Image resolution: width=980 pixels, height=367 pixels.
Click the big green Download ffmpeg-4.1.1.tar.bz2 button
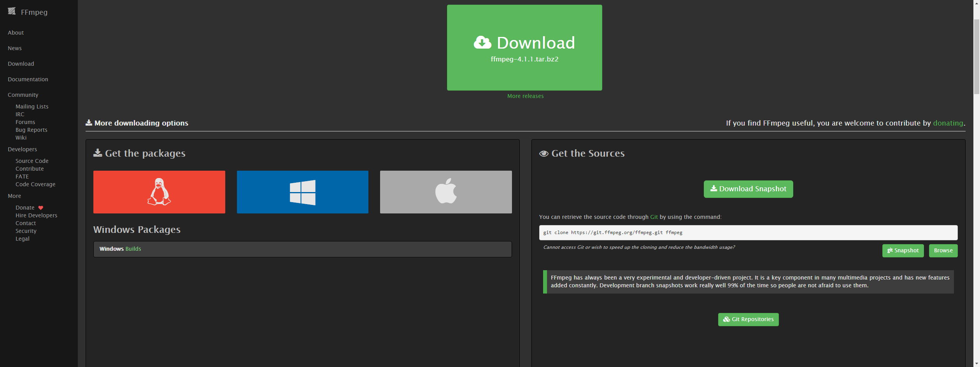(524, 47)
